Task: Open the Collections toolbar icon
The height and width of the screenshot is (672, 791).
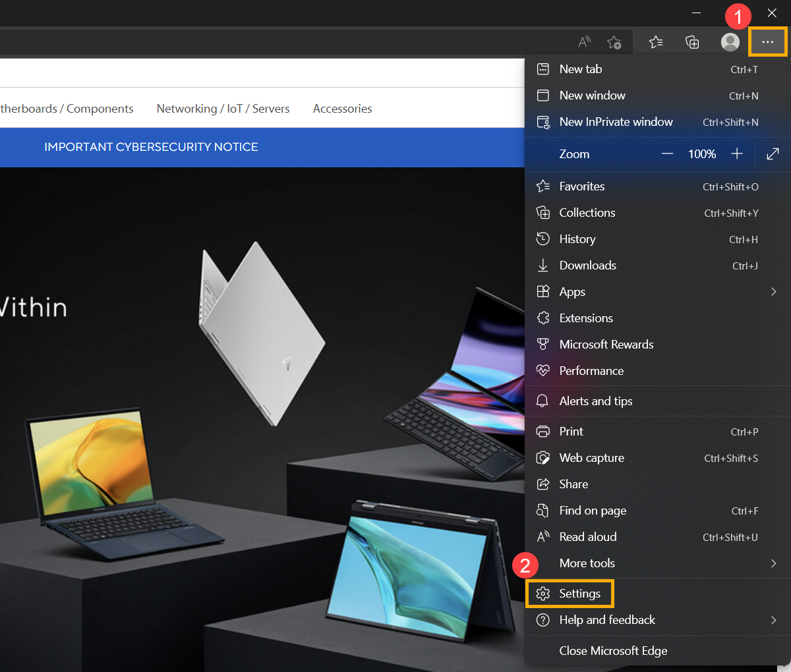Action: 692,42
